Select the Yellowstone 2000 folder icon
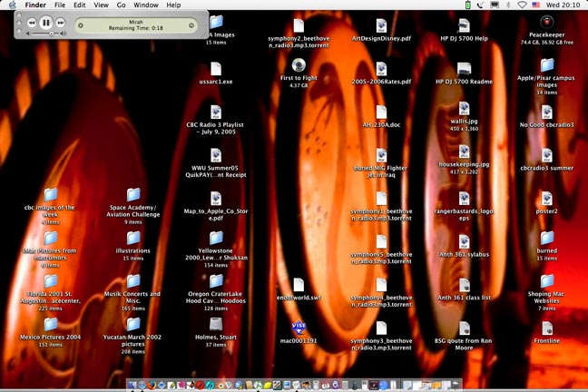This screenshot has width=588, height=392. pos(216,238)
